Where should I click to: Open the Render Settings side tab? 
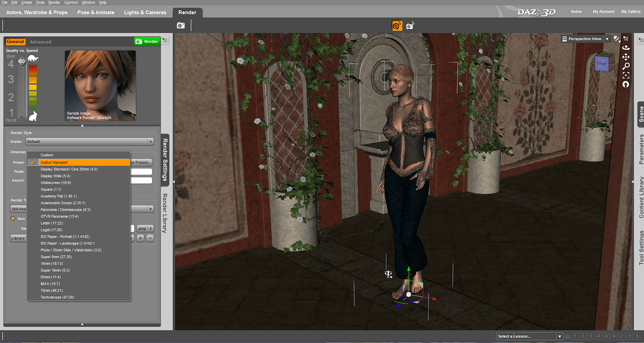(165, 159)
